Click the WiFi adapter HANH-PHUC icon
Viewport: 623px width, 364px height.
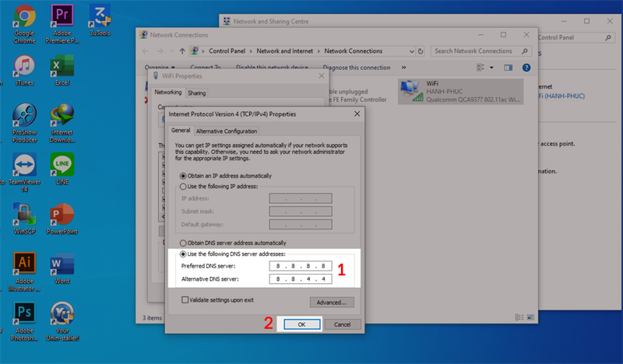point(460,91)
